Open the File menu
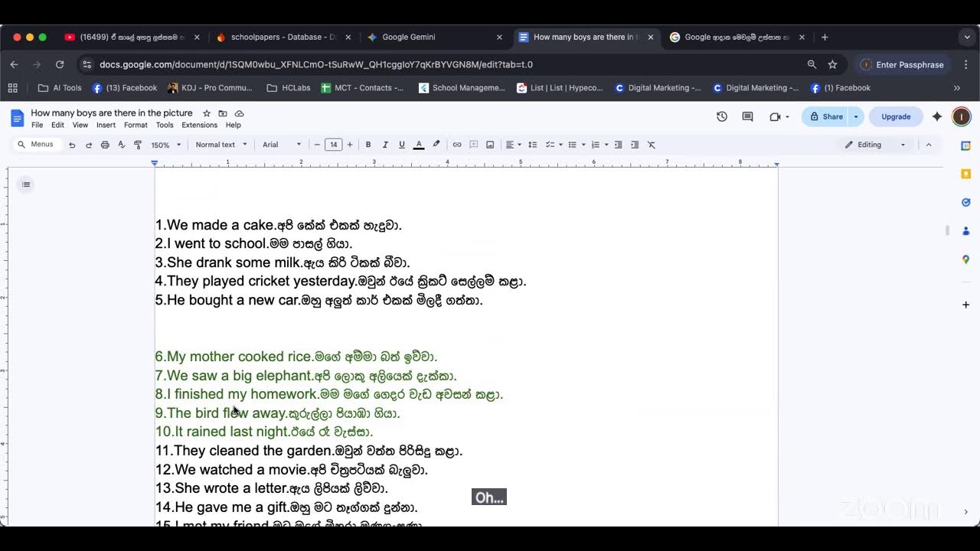Image resolution: width=980 pixels, height=551 pixels. [x=37, y=125]
